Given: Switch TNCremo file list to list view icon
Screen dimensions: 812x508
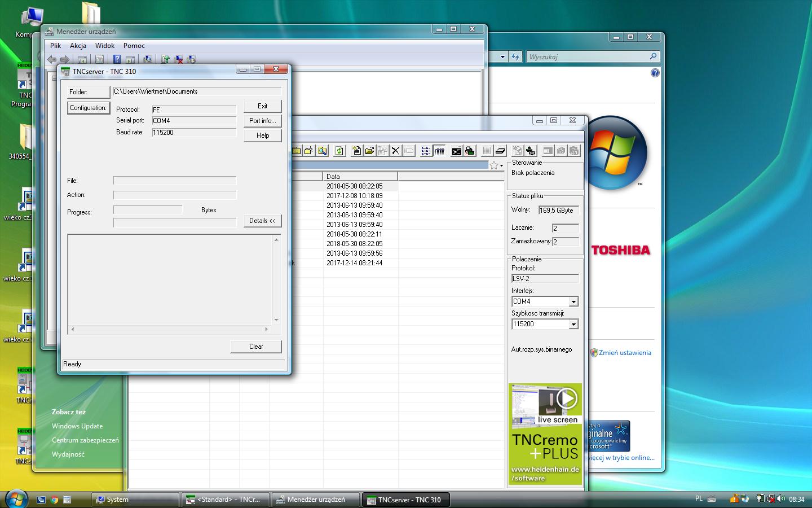Looking at the screenshot, I should [426, 151].
